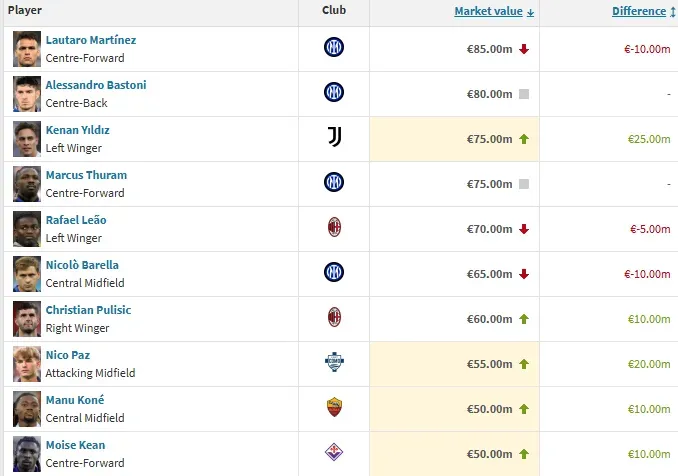Image resolution: width=678 pixels, height=476 pixels.
Task: Click Nico Paz's portrait thumbnail
Action: tap(27, 363)
